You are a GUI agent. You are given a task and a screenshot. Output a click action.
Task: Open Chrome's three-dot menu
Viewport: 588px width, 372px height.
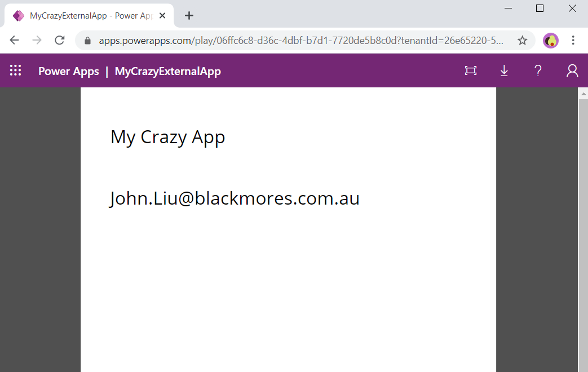tap(573, 41)
